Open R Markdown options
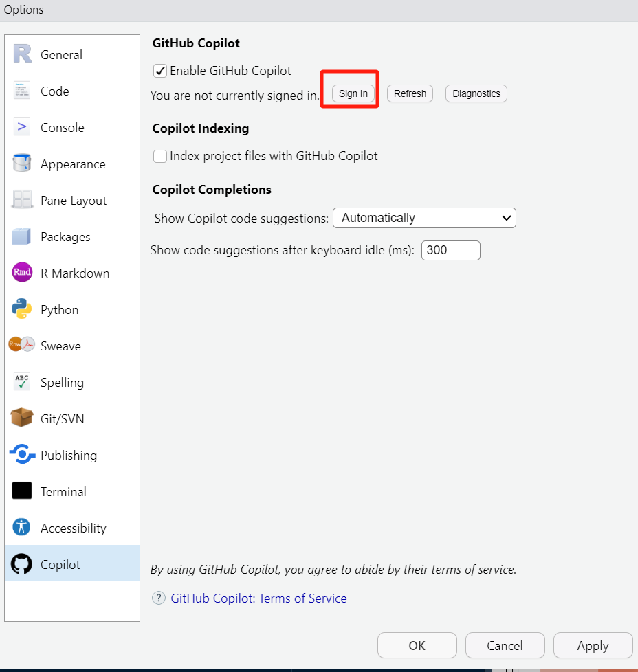Screen dimensions: 638x672 tap(72, 273)
